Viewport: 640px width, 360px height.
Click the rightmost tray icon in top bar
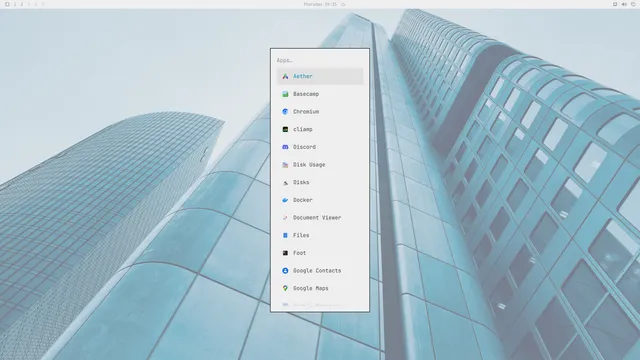click(633, 4)
